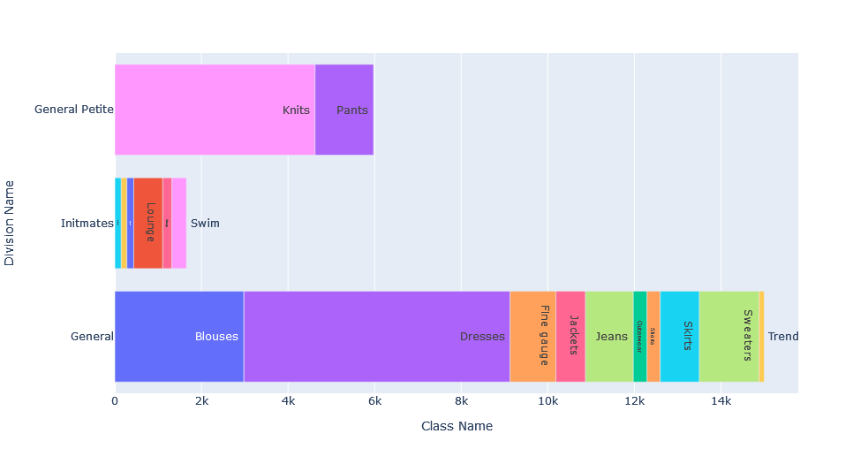Click the cyan Skirts bar segment
The height and width of the screenshot is (464, 868).
(679, 336)
